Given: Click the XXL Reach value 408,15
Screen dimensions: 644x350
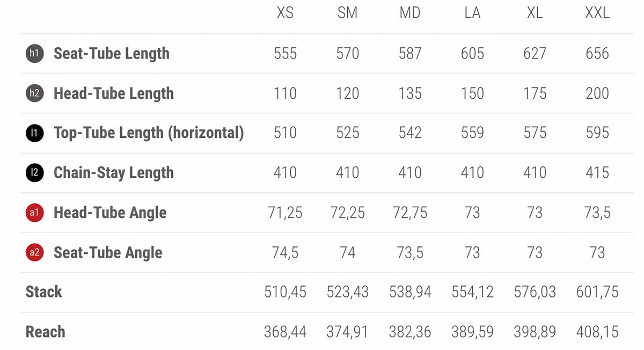Looking at the screenshot, I should (597, 332).
